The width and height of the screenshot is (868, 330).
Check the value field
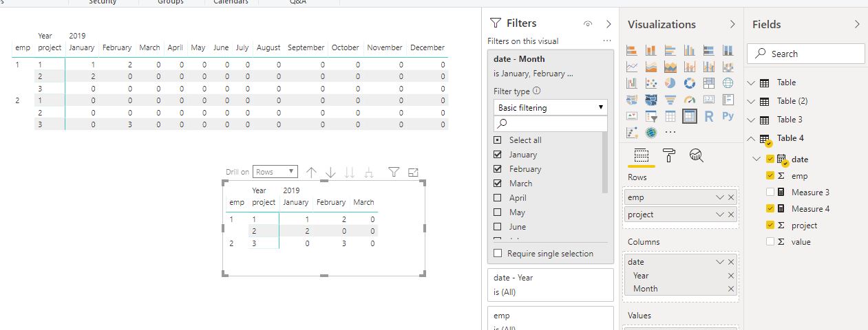(770, 241)
